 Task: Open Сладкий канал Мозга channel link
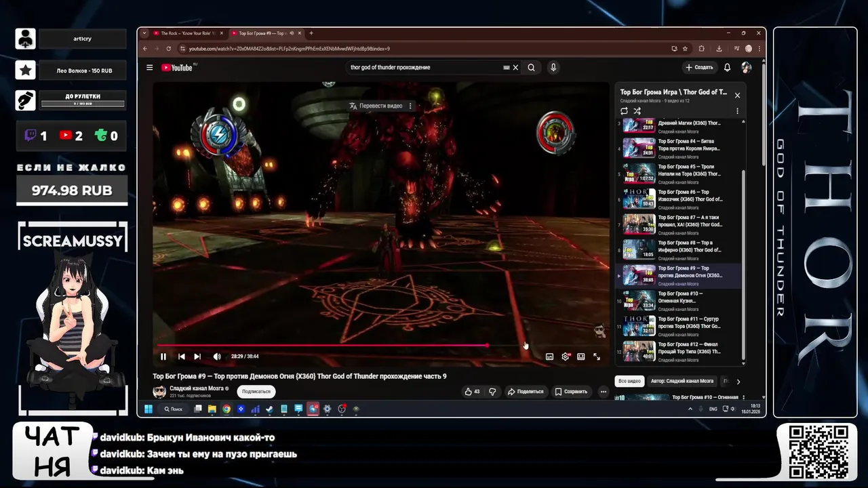pos(197,389)
